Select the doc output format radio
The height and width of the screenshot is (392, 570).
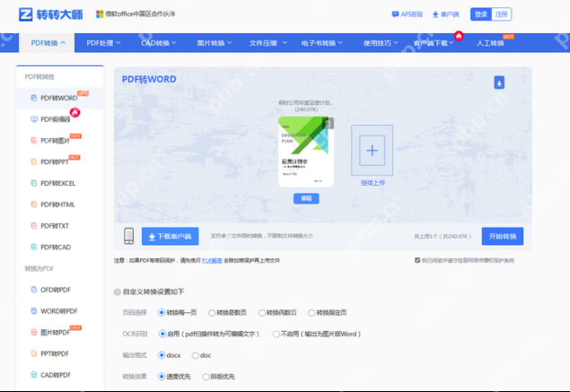(x=196, y=355)
